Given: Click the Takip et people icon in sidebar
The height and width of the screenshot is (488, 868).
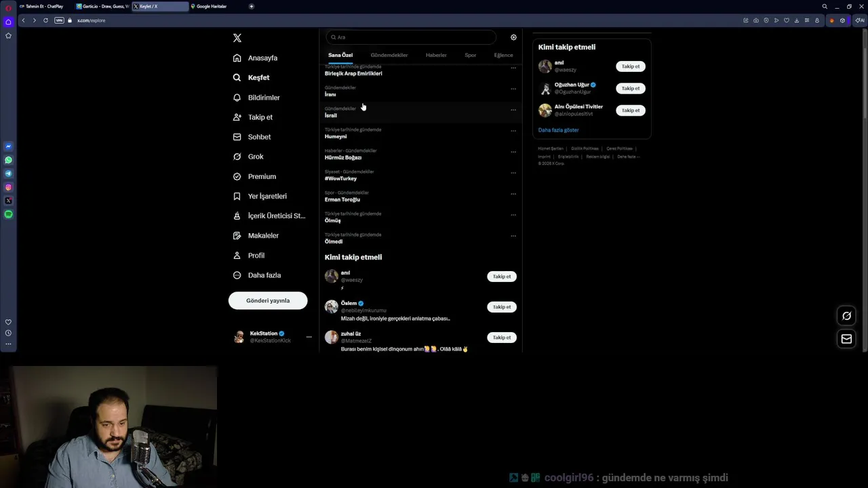Looking at the screenshot, I should click(237, 117).
